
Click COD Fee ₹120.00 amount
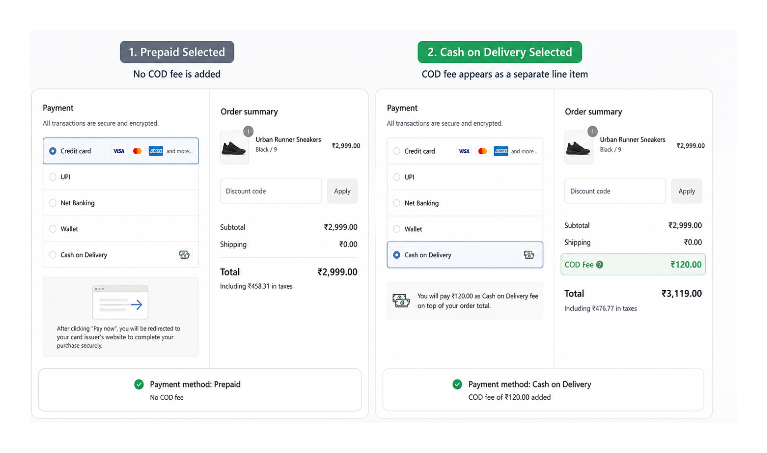click(686, 265)
